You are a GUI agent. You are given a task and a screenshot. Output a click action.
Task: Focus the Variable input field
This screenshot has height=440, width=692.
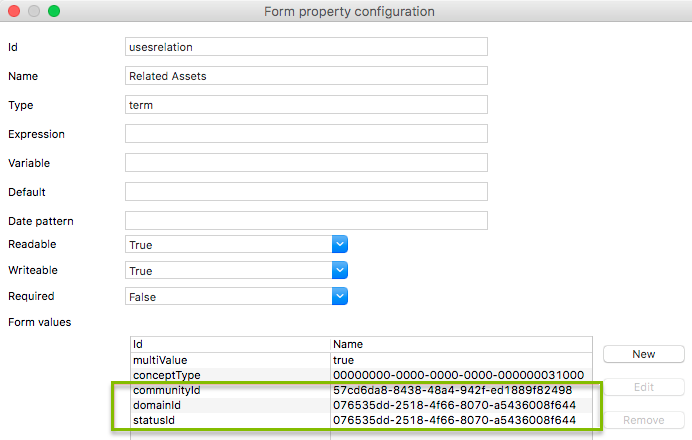tap(305, 163)
